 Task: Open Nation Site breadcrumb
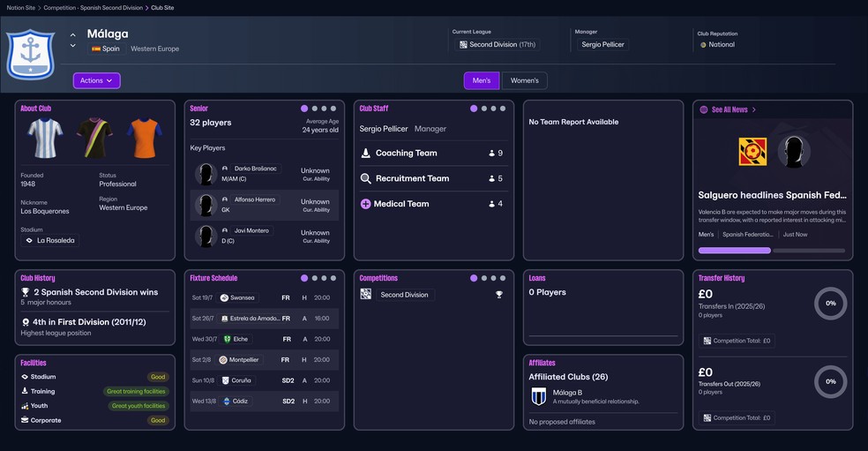click(20, 7)
